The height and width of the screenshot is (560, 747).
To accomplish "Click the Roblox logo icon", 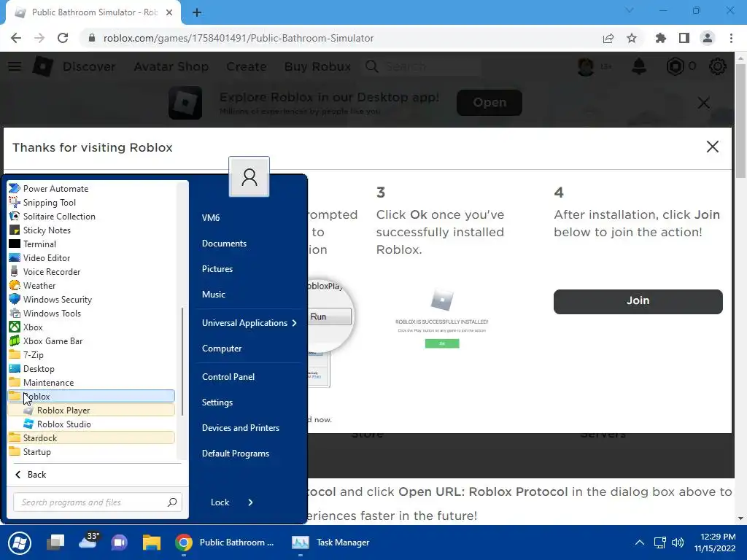I will pyautogui.click(x=42, y=66).
